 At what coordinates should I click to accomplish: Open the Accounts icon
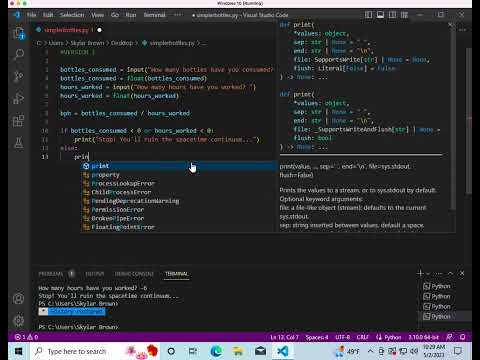pos(19,299)
